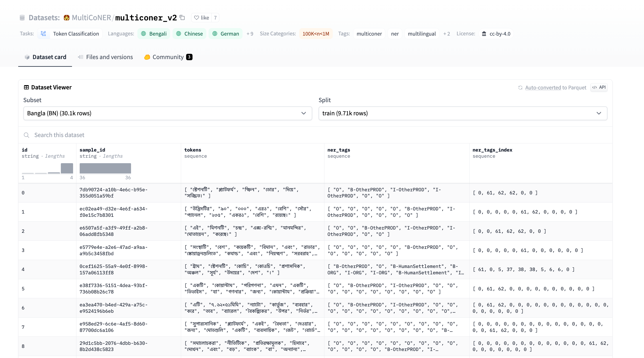Select the Bengali language tag
644x358 pixels.
[x=154, y=34]
